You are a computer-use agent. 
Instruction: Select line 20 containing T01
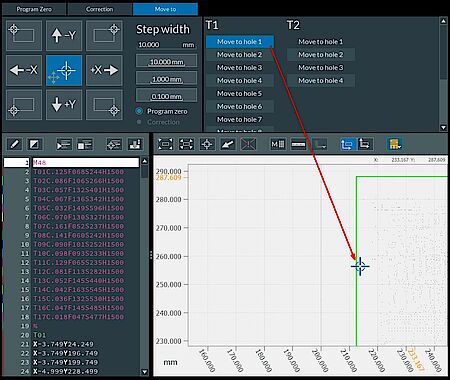click(x=39, y=335)
